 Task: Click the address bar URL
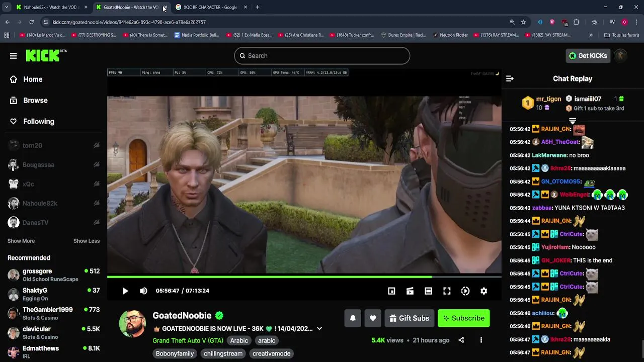pyautogui.click(x=129, y=22)
